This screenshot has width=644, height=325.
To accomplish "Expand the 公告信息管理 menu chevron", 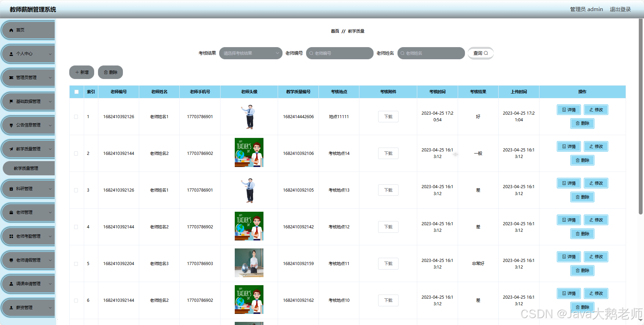I will (50, 125).
